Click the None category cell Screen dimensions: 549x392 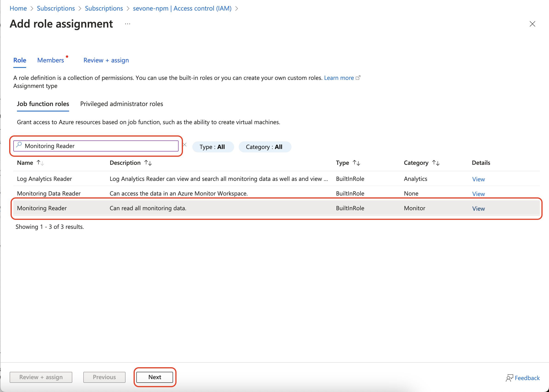(x=411, y=193)
